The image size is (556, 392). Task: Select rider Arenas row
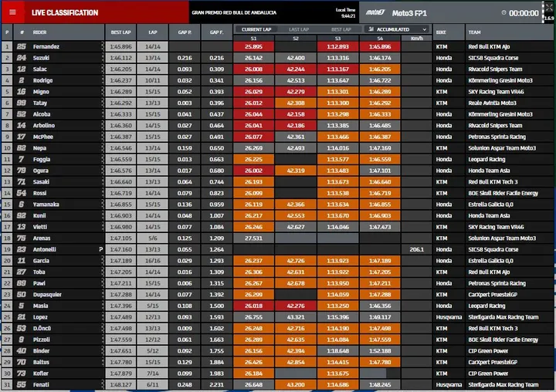(x=278, y=238)
